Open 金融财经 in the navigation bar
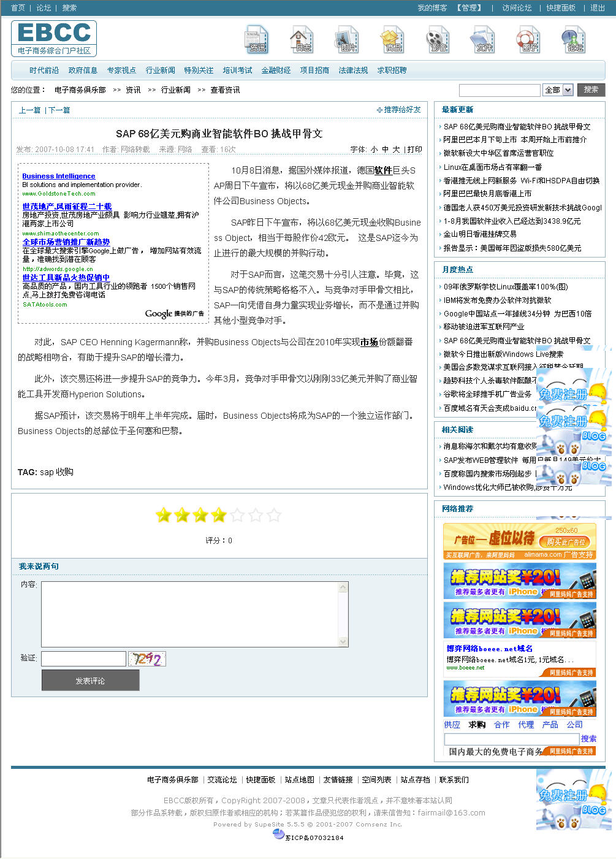This screenshot has width=616, height=859. tap(276, 71)
